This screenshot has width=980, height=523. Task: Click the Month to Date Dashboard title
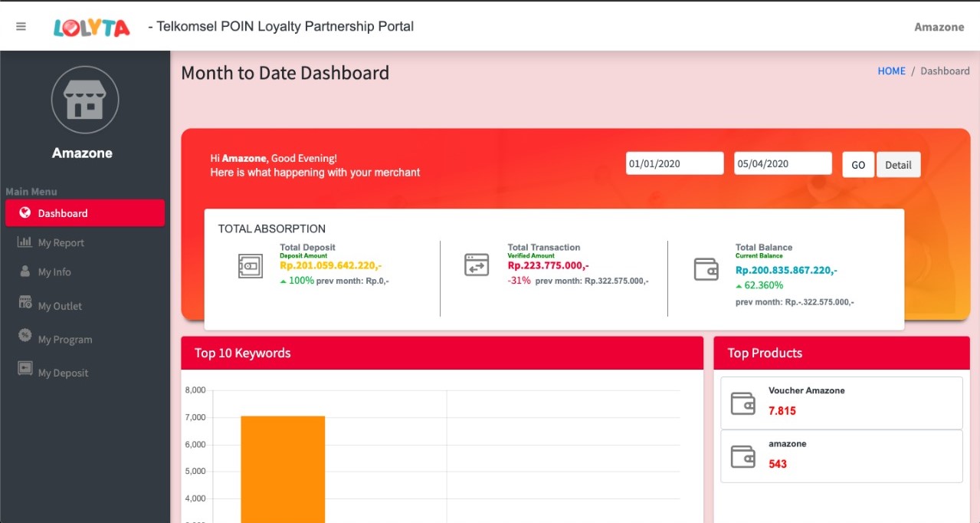[x=285, y=73]
